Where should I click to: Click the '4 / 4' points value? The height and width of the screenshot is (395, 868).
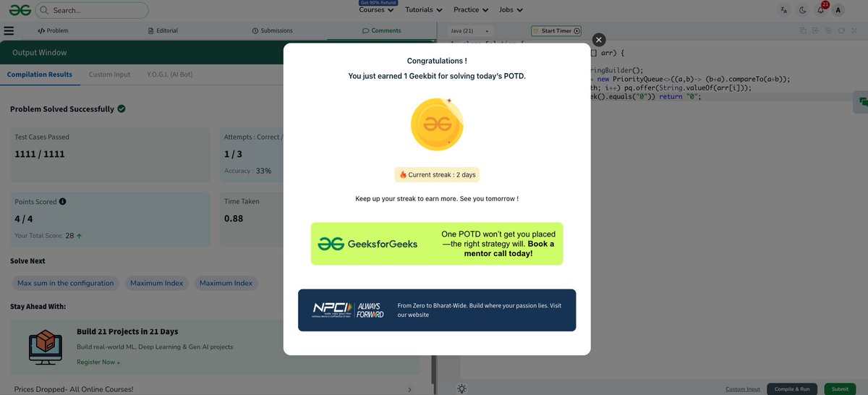pos(24,218)
